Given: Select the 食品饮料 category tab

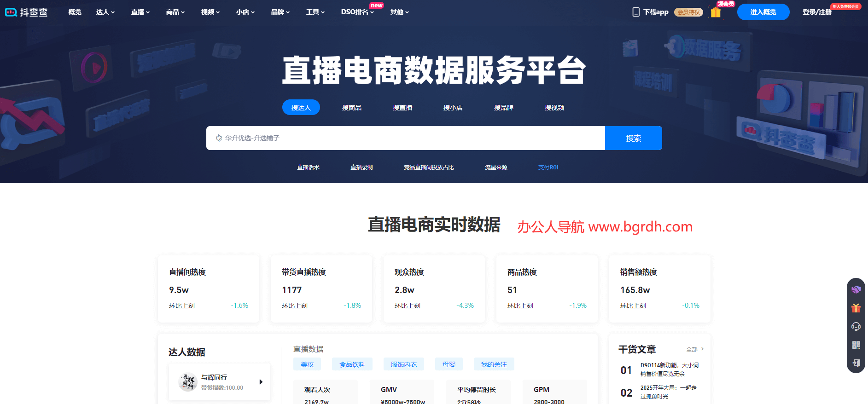Looking at the screenshot, I should pos(352,364).
